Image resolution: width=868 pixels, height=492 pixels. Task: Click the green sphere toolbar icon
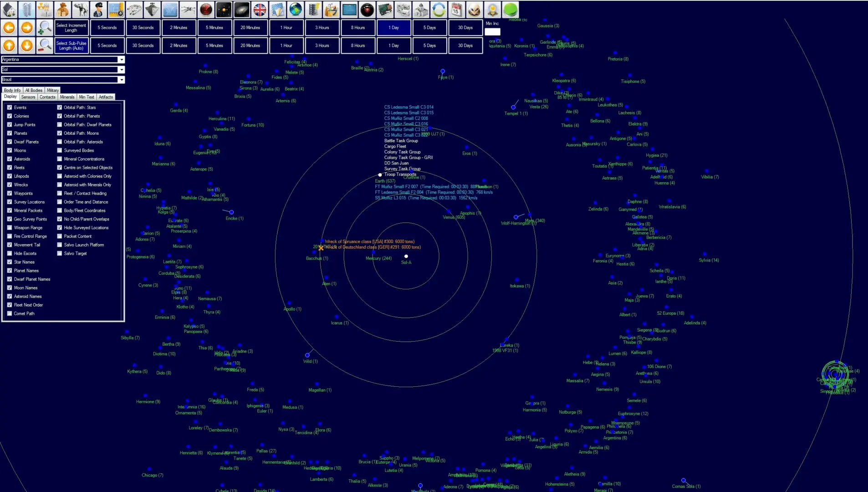coord(510,10)
